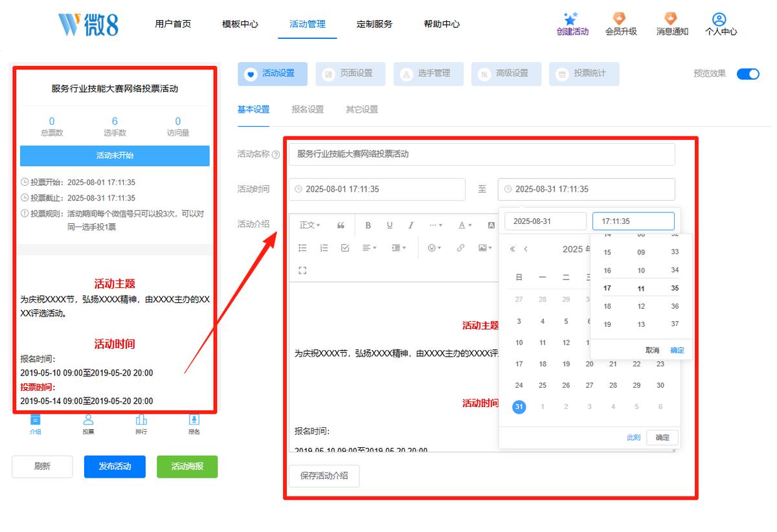Click the help icon beside 活动名称

[276, 155]
